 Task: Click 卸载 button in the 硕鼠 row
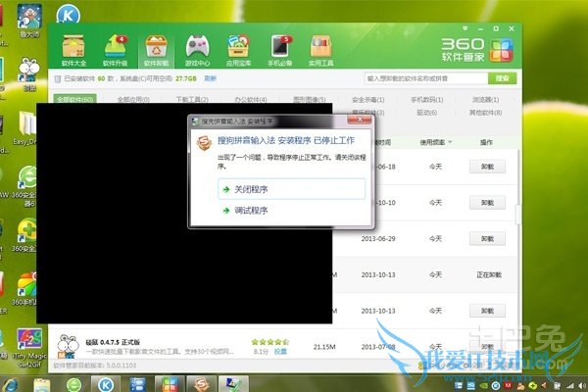point(487,346)
